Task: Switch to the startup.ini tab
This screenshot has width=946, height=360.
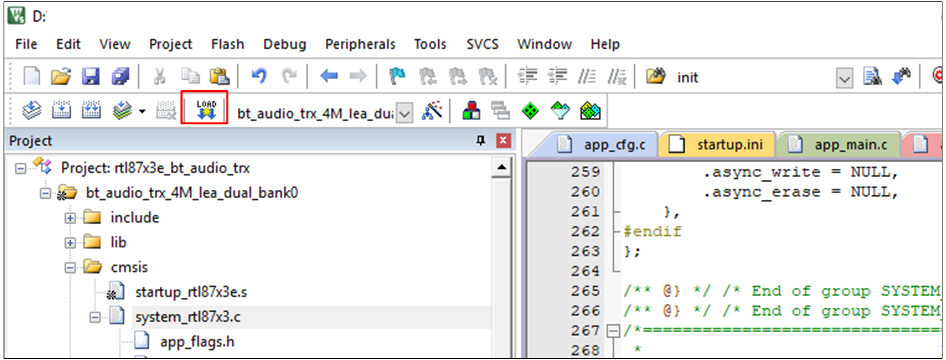Action: [x=717, y=145]
